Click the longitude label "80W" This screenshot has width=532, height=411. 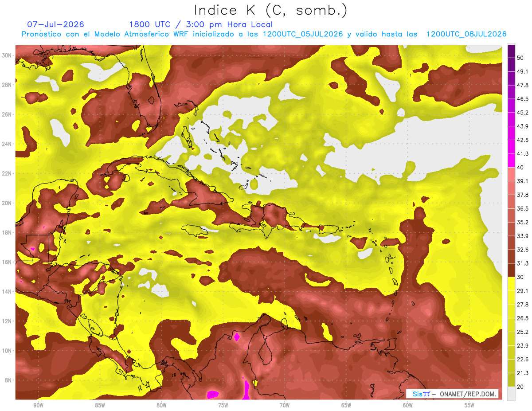[161, 405]
